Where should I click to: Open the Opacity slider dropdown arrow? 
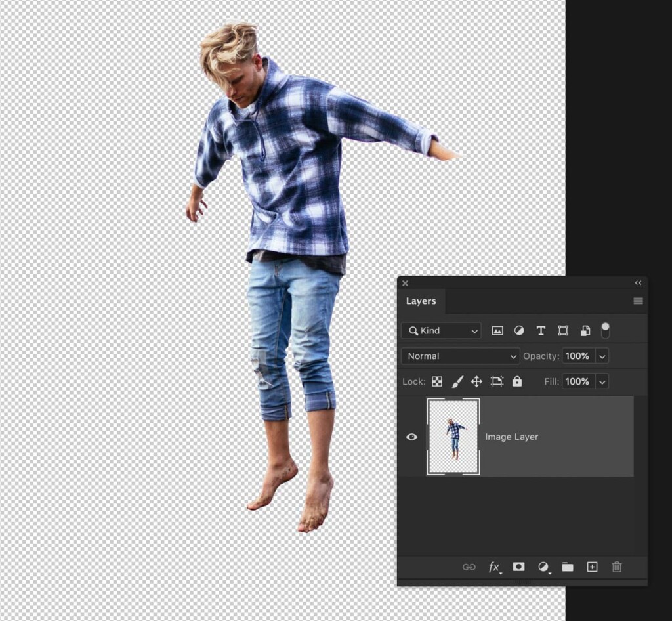click(602, 356)
